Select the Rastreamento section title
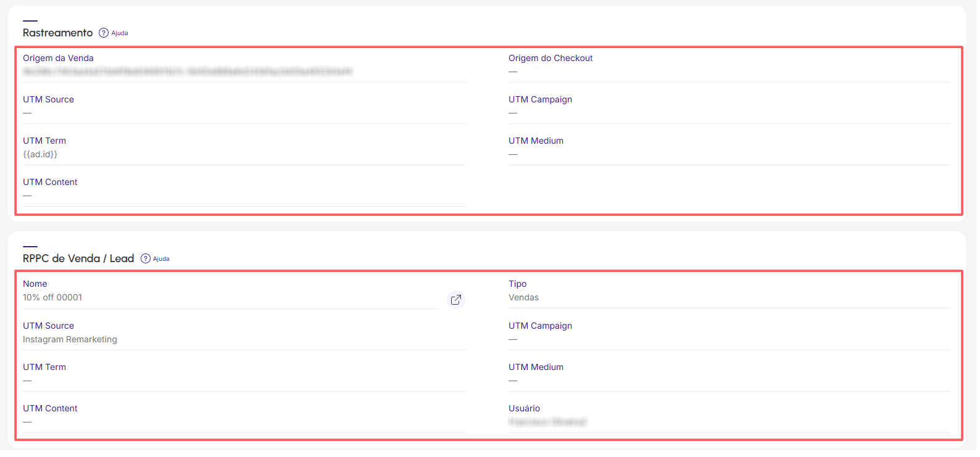 point(58,33)
